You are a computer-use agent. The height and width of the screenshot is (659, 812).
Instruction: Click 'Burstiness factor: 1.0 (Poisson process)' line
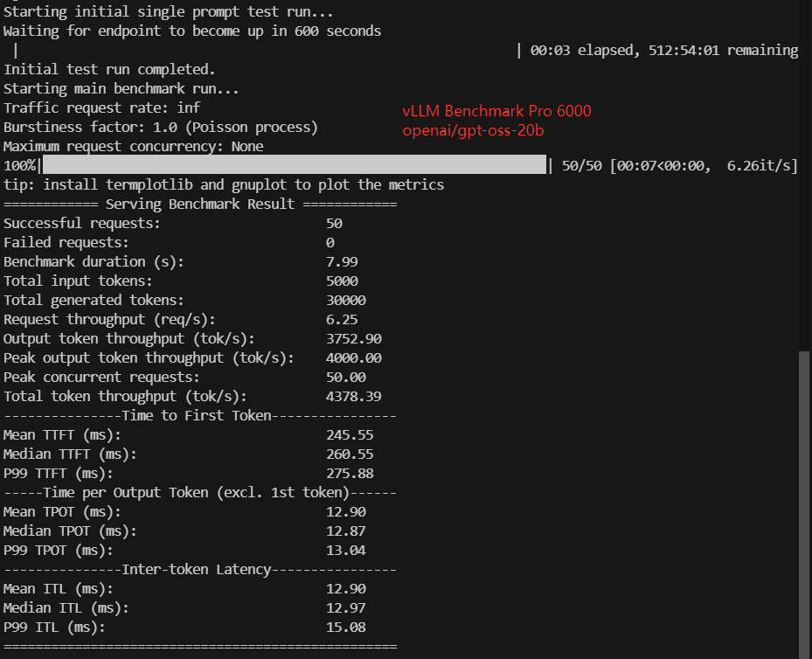tap(161, 127)
